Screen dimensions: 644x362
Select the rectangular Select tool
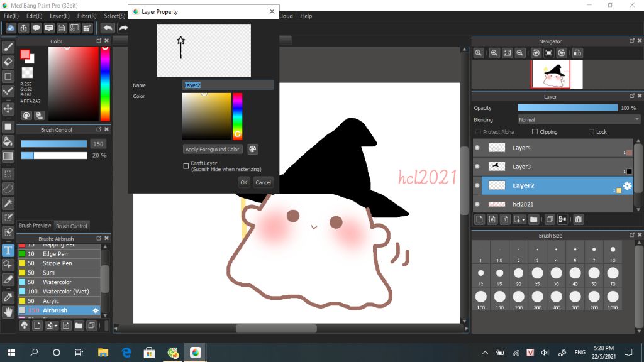coord(8,174)
